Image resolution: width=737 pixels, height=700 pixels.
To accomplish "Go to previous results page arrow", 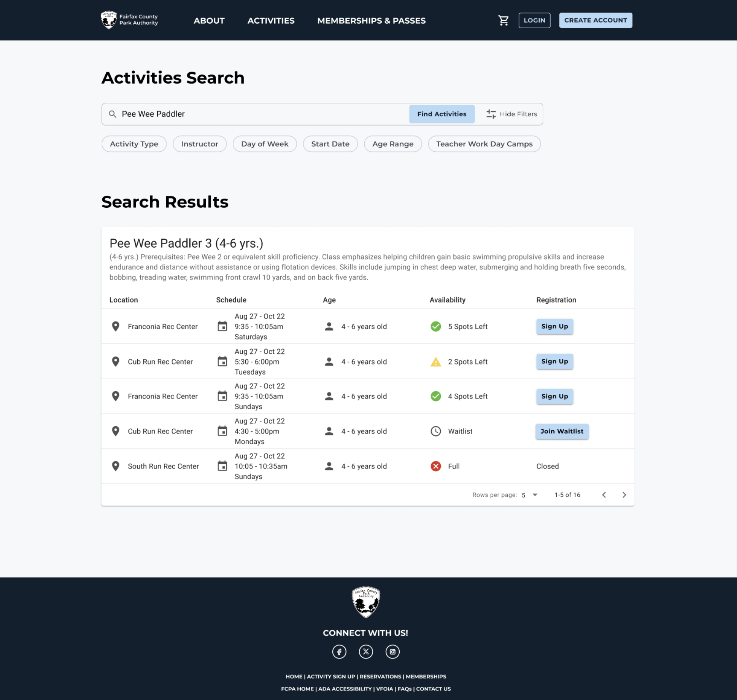I will 604,495.
